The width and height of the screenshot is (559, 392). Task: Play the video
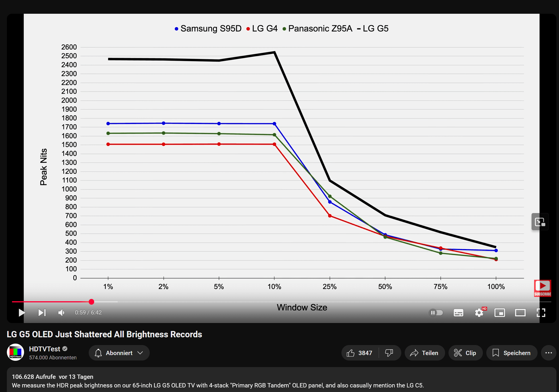22,312
